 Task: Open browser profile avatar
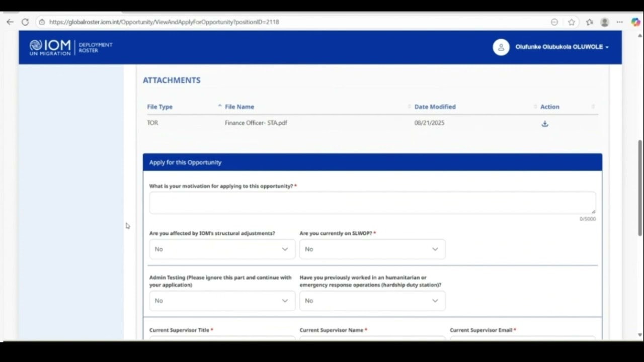pyautogui.click(x=605, y=22)
